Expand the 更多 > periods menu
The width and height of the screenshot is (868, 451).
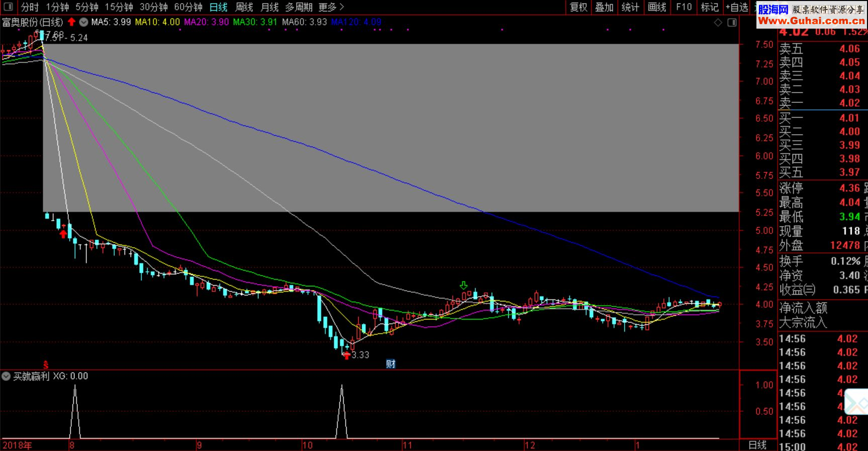[331, 7]
